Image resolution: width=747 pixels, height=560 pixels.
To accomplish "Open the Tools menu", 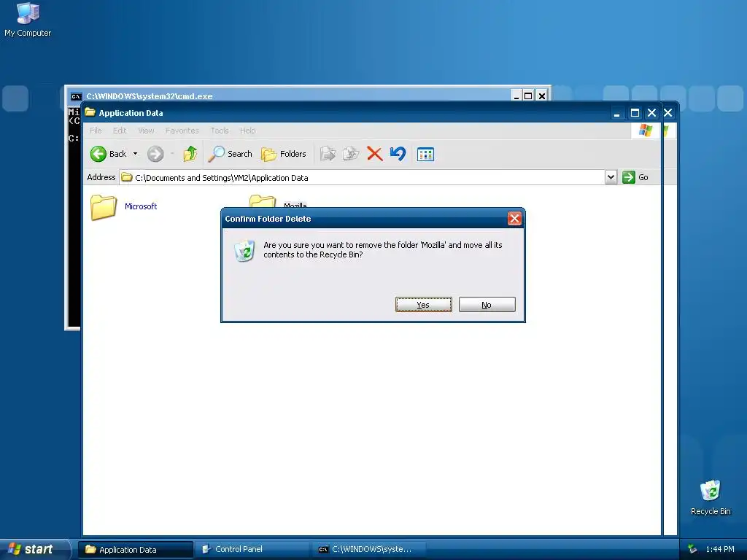I will [x=220, y=131].
